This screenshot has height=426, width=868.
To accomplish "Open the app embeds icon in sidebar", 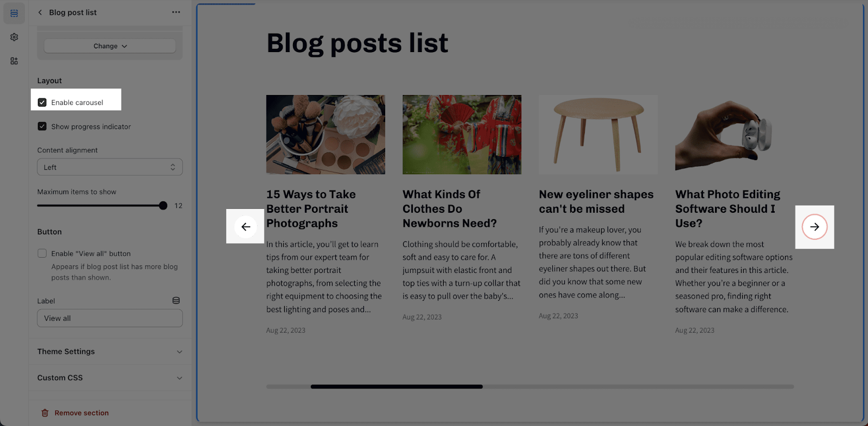I will tap(14, 61).
